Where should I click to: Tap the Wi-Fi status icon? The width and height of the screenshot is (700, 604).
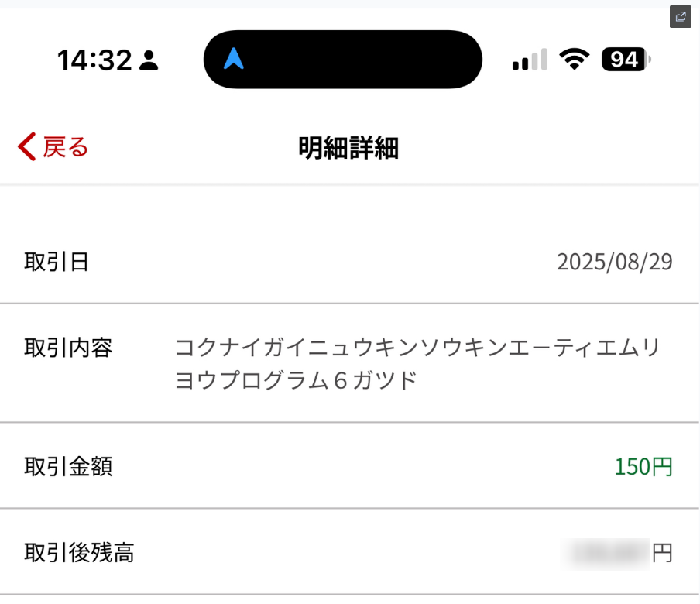pyautogui.click(x=574, y=60)
